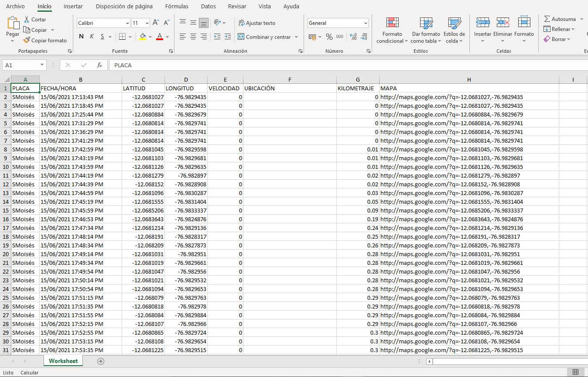Click the Copiar formato paintbrush
Screen dimensions: 588x377
[x=27, y=40]
